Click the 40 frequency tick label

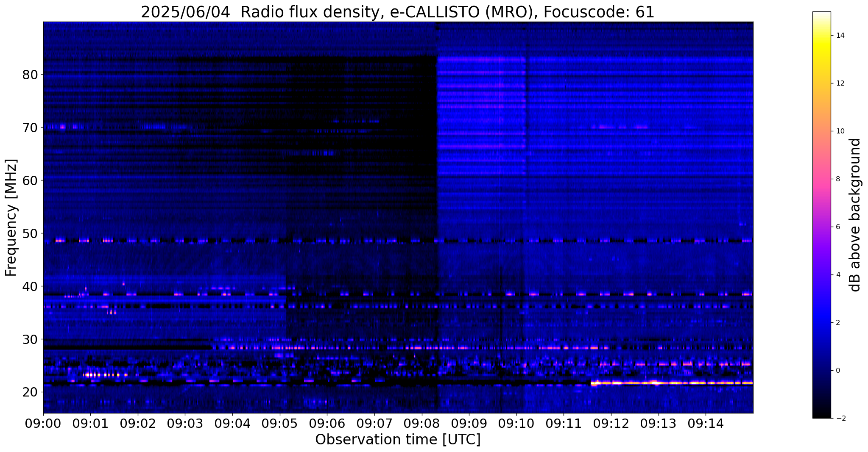coord(30,287)
